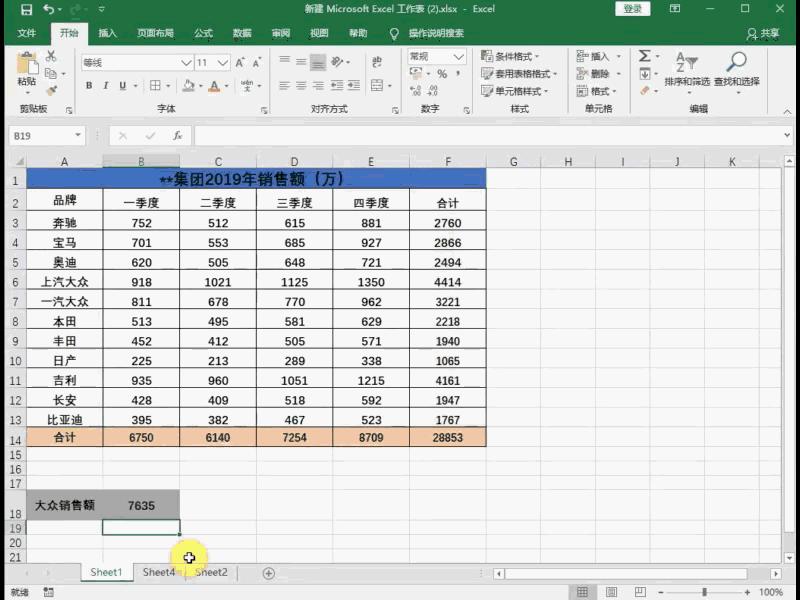Image resolution: width=800 pixels, height=600 pixels.
Task: Toggle merge and center cells
Action: (x=376, y=86)
